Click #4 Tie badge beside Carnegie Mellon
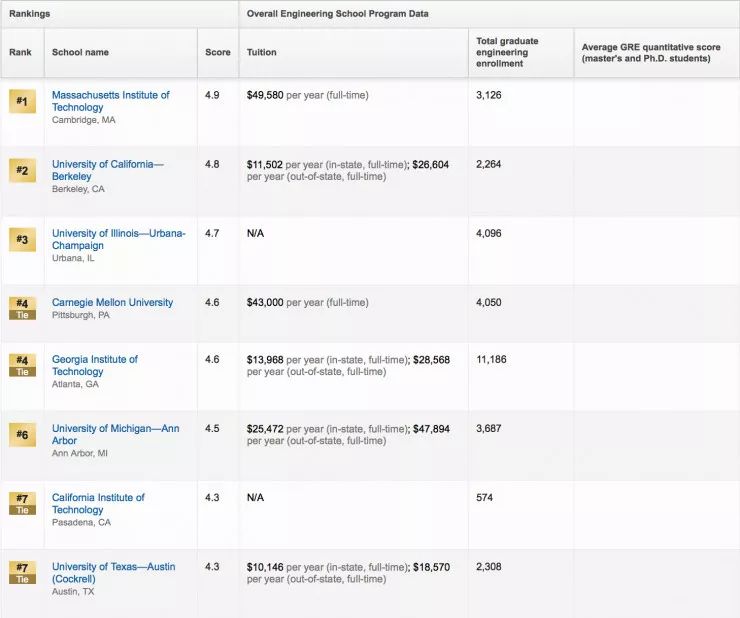 pos(22,307)
